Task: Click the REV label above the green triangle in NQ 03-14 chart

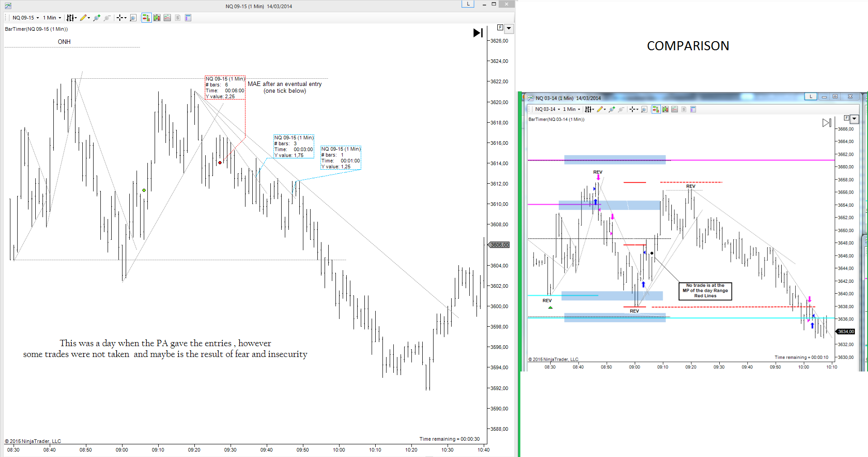Action: coord(547,300)
